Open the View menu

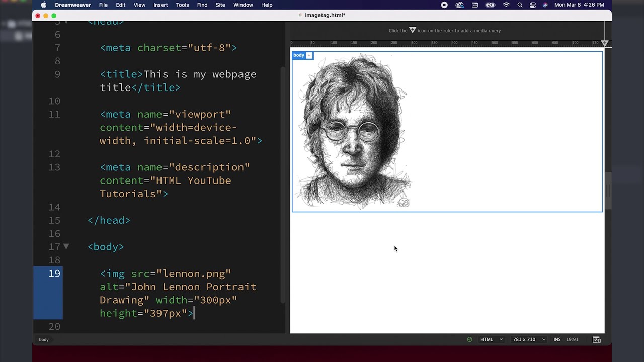click(139, 5)
